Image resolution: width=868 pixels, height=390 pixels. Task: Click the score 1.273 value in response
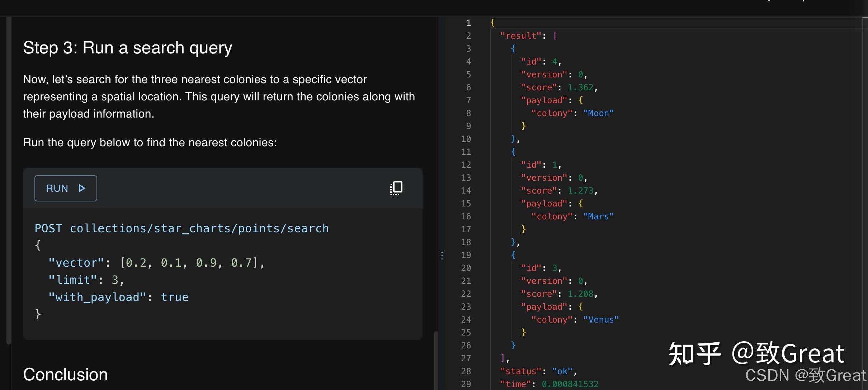580,191
